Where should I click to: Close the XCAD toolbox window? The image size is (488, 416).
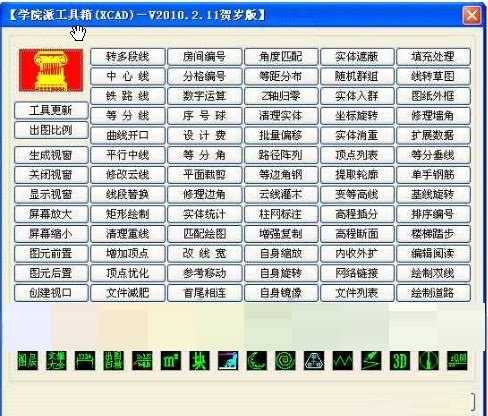point(472,15)
